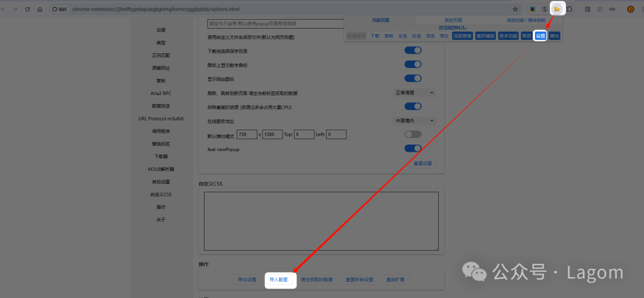
Task: Open the side panel reading list icon
Action: pyautogui.click(x=588, y=9)
